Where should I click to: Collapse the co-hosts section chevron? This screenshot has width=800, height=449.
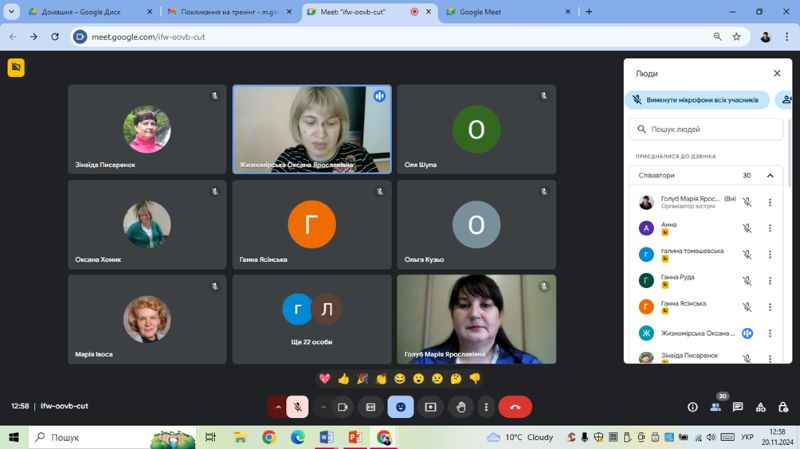pos(770,176)
